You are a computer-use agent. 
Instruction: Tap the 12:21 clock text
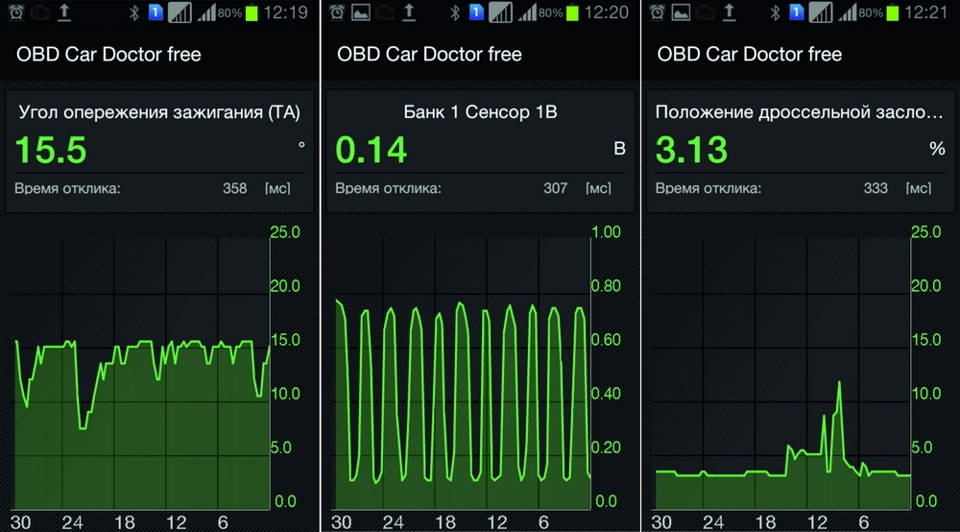click(x=926, y=13)
